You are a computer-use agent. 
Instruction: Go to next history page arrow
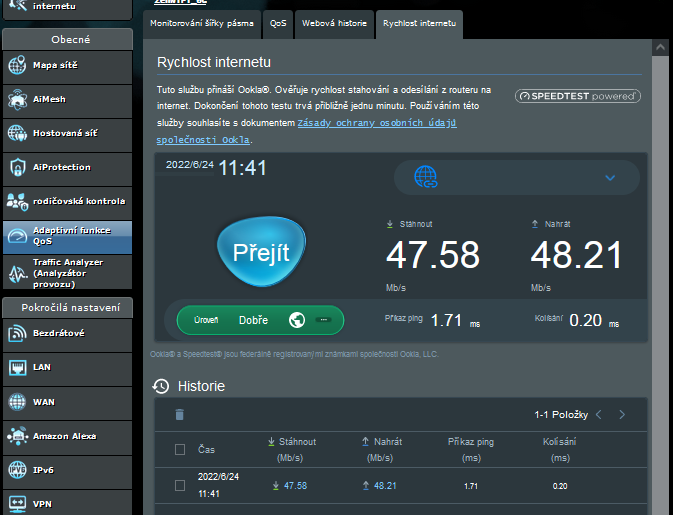[x=622, y=414]
